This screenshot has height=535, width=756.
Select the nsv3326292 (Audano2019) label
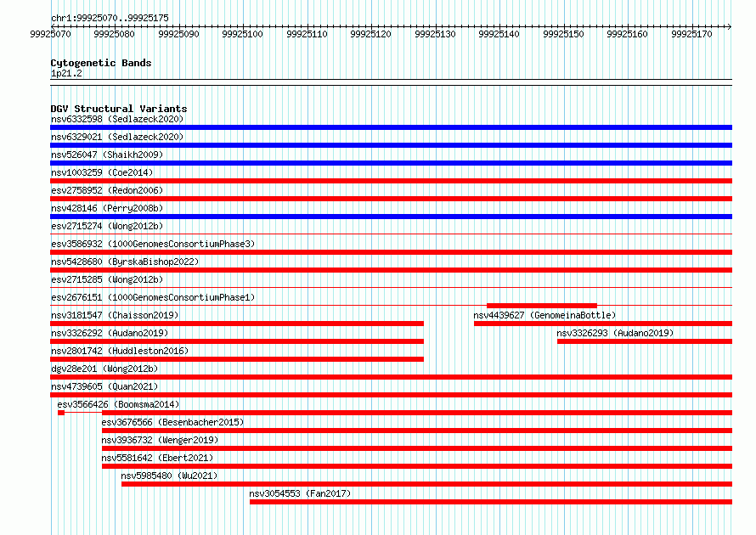click(x=110, y=333)
